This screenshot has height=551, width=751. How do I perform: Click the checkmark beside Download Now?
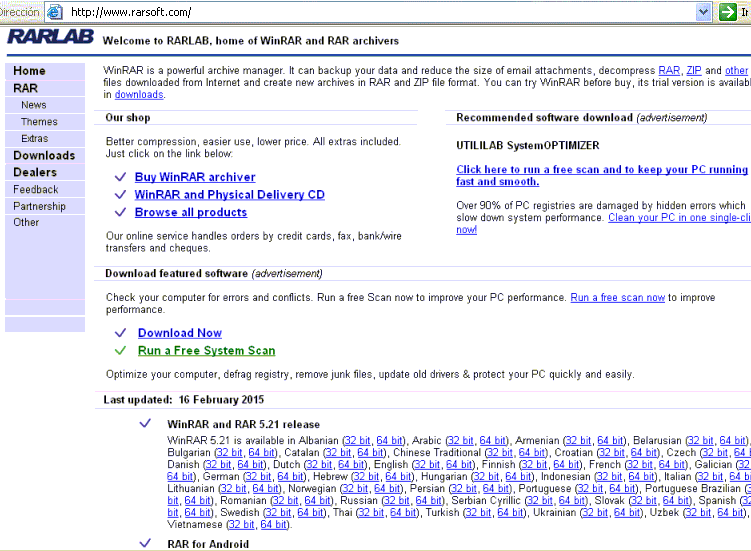click(x=120, y=333)
